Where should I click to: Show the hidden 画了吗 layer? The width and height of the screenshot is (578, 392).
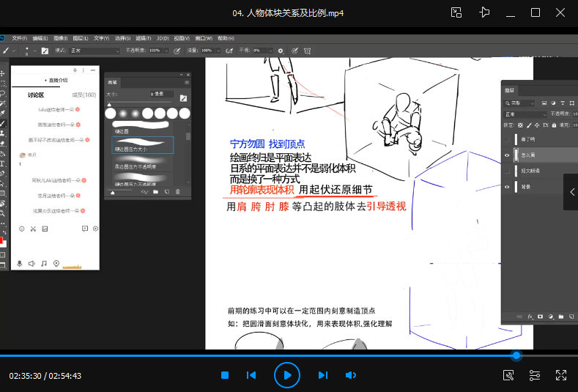tap(507, 138)
